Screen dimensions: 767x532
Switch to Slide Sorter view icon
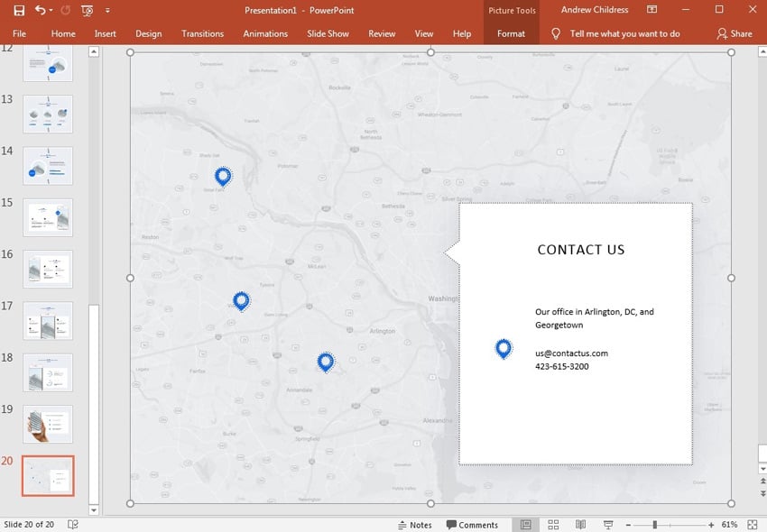[x=553, y=525]
